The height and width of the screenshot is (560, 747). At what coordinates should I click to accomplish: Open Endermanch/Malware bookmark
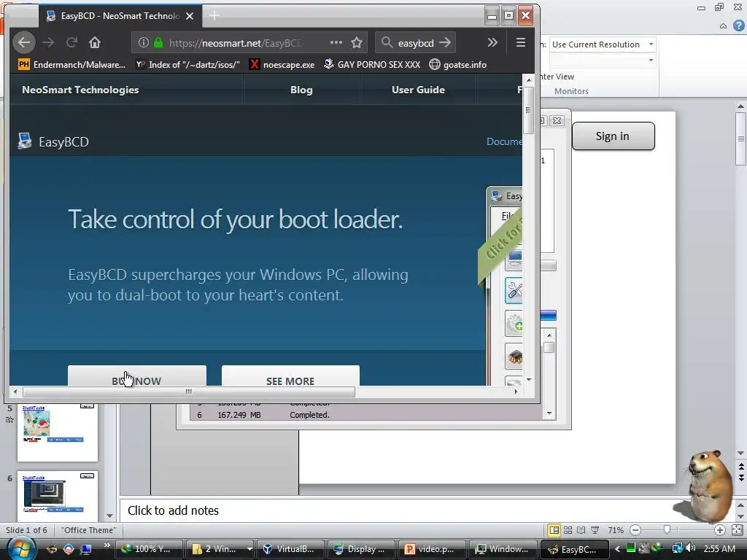(72, 64)
